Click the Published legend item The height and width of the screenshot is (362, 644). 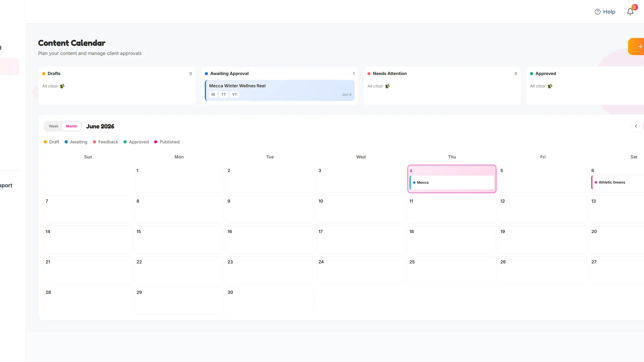pyautogui.click(x=167, y=142)
